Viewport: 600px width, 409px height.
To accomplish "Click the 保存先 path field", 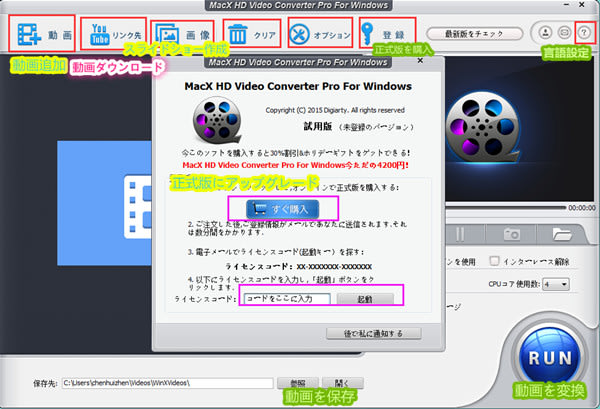I will pos(168,383).
